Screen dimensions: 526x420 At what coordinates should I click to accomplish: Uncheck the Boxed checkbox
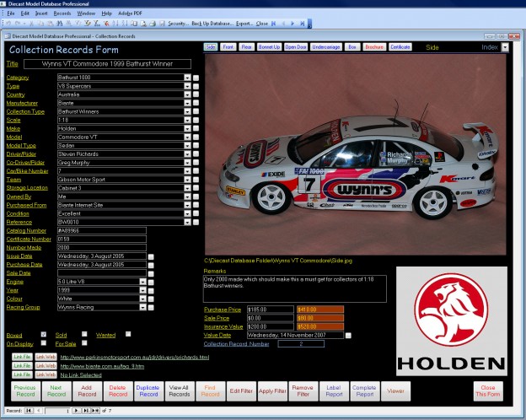44,334
